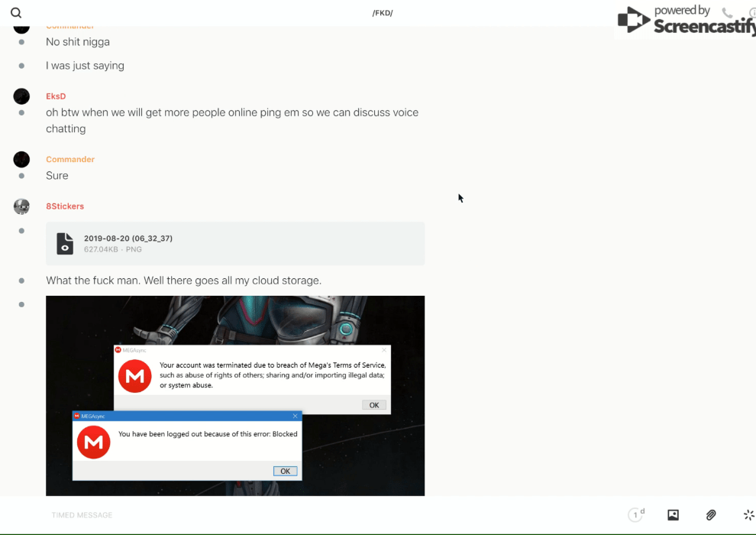Open EksD's profile from username
Viewport: 756px width, 535px height.
[56, 96]
